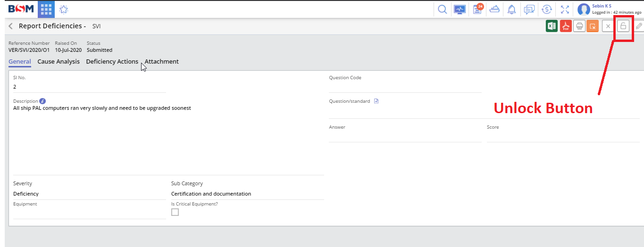
Task: Check the Is Critical Equipment checkbox
Action: tap(175, 212)
